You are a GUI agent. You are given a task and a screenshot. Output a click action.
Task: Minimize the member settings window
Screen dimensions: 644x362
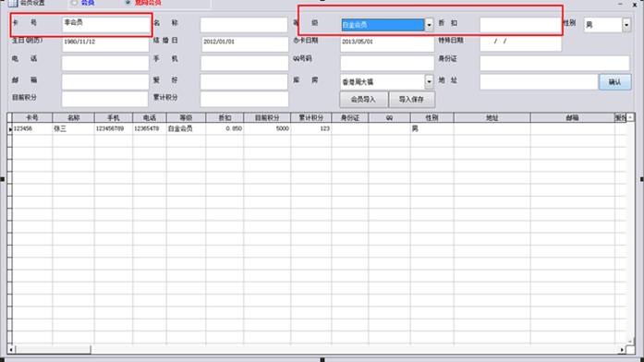tap(620, 4)
